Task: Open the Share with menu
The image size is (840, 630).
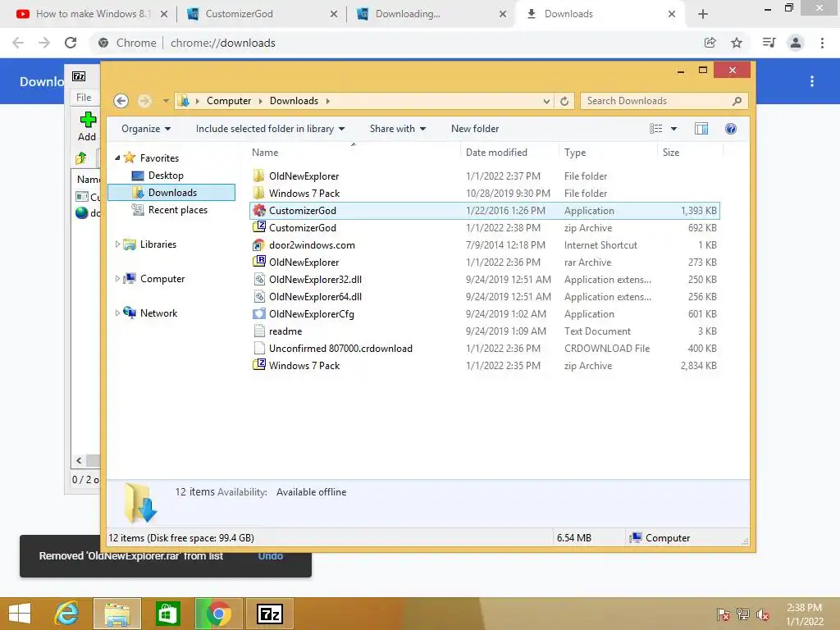Action: [398, 129]
